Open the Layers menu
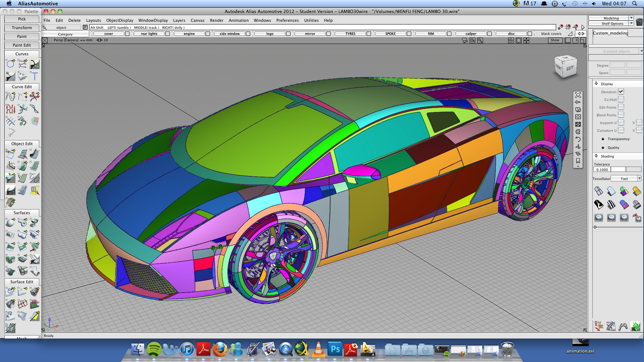Screen dimensions: 644x362 pyautogui.click(x=179, y=20)
